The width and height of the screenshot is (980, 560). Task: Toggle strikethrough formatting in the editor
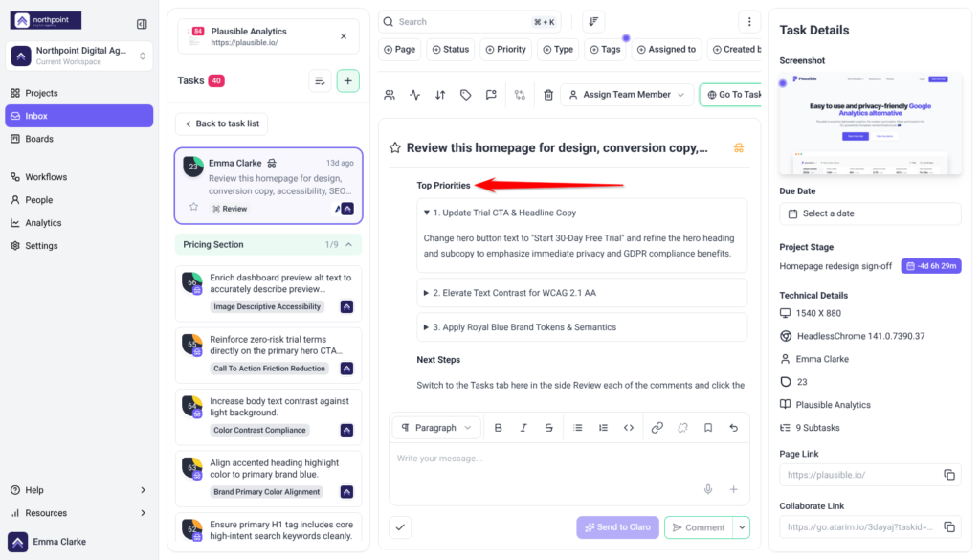pos(548,428)
